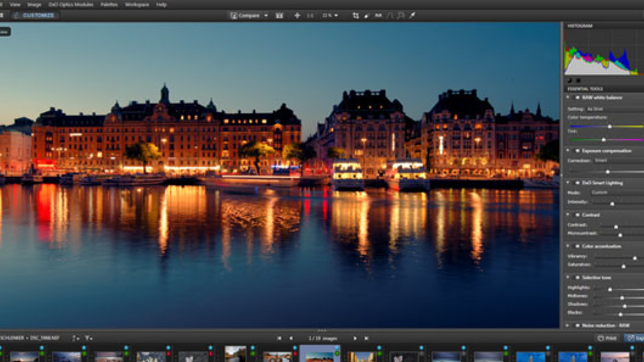Adjust the Microcontrast slider
The width and height of the screenshot is (644, 362).
tap(620, 235)
